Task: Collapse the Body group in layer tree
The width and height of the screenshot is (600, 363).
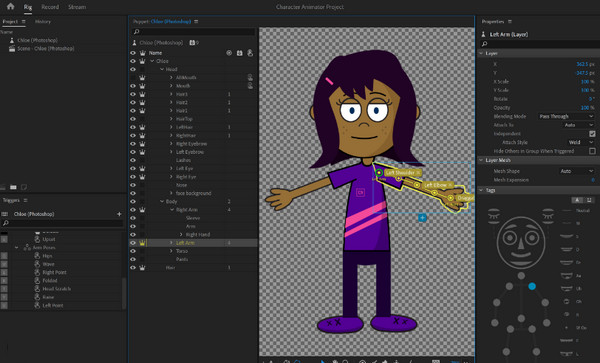Action: (161, 202)
